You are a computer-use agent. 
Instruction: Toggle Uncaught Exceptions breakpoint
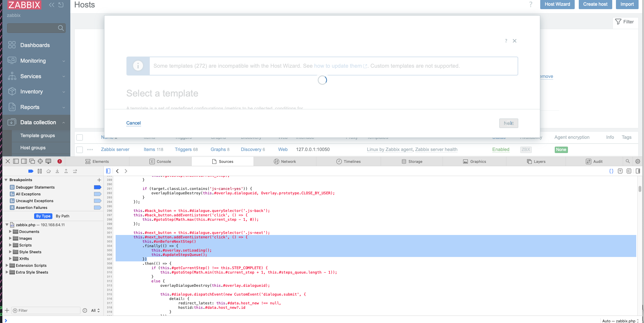click(x=98, y=201)
